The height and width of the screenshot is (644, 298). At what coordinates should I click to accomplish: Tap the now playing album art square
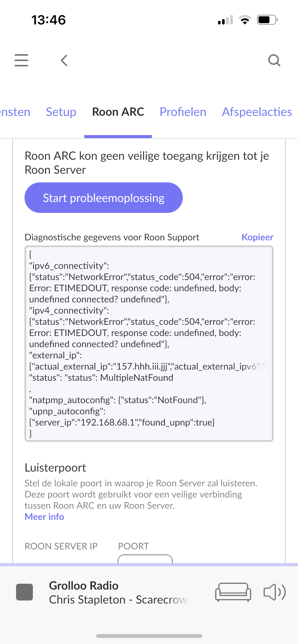click(x=24, y=592)
